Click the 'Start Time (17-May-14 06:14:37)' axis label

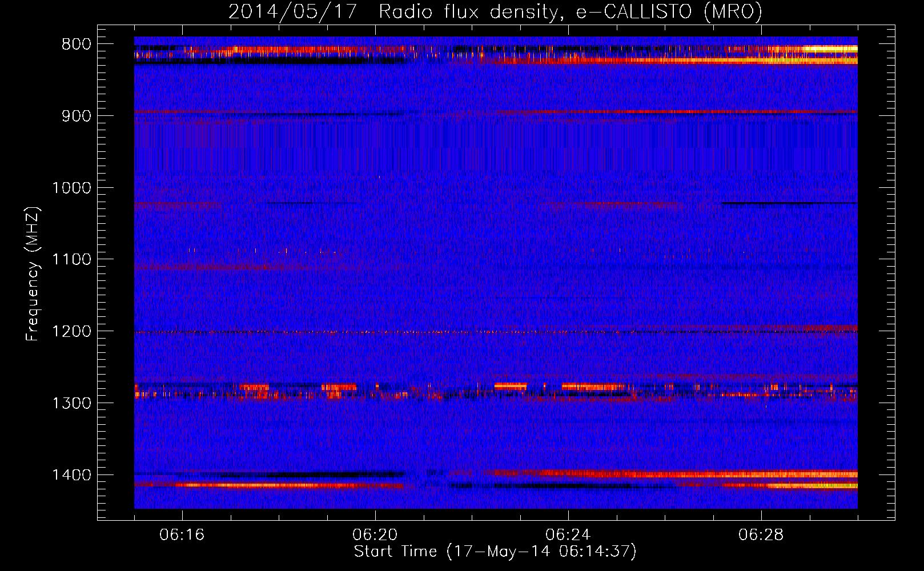coord(495,552)
